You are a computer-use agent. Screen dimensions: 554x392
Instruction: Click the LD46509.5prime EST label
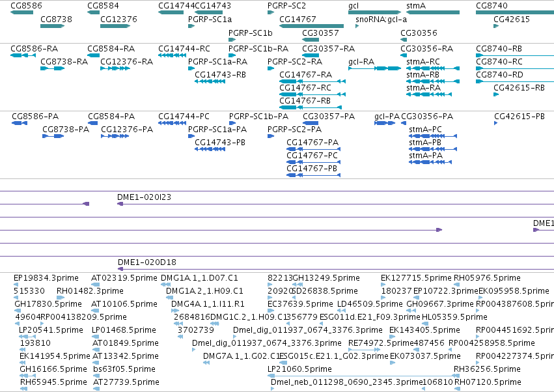pos(370,304)
